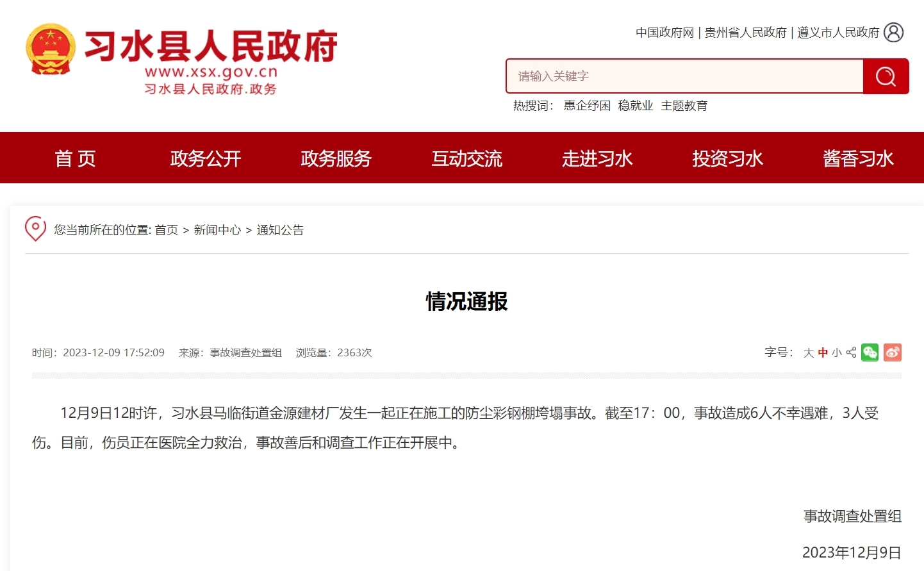The width and height of the screenshot is (924, 571).
Task: Open the 酱香习水 navigation item
Action: [858, 158]
